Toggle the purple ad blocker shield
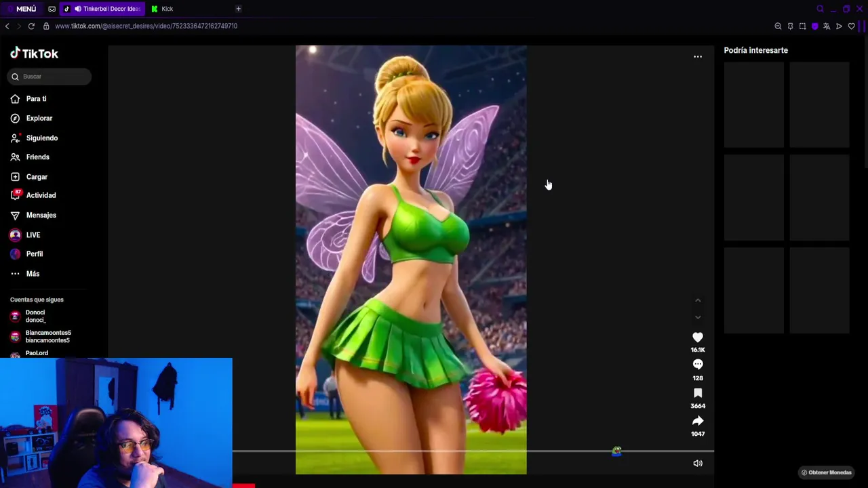 click(x=814, y=26)
